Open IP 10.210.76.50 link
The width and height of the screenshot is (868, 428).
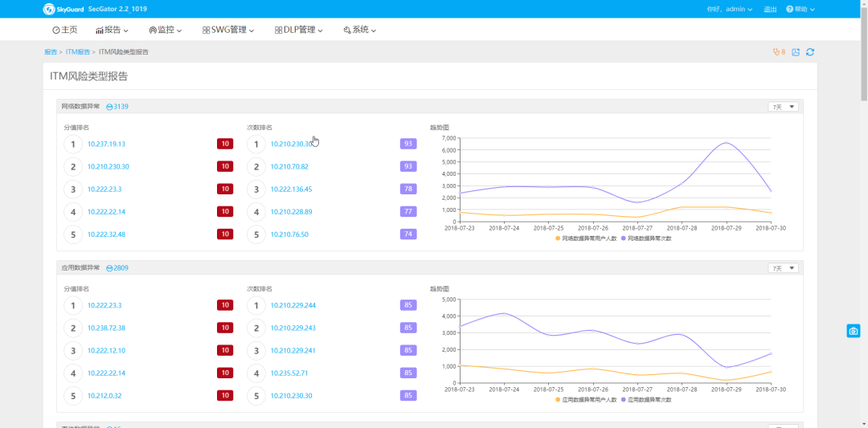click(289, 234)
